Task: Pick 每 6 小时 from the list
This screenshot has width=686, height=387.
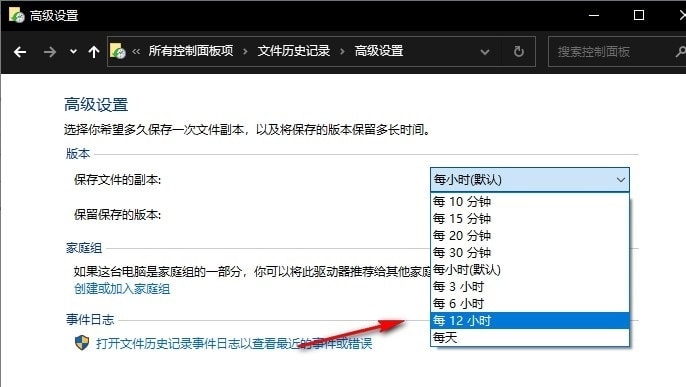Action: [x=530, y=303]
